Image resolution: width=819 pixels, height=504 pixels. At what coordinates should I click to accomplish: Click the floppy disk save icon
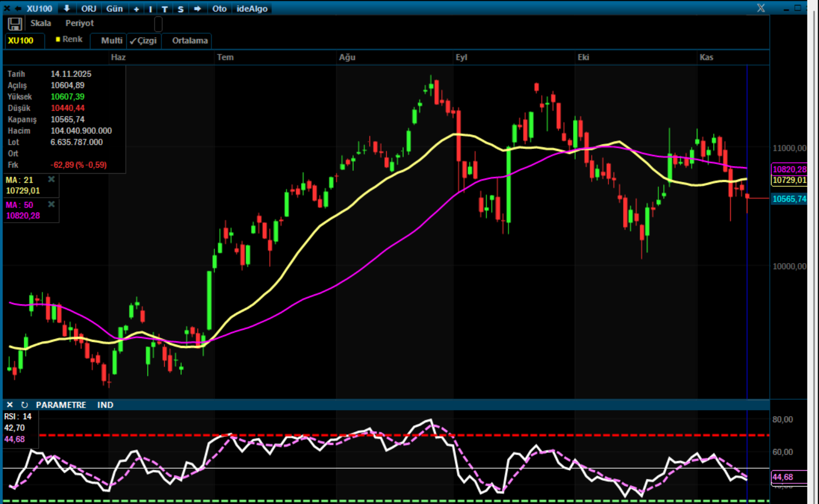pos(15,24)
